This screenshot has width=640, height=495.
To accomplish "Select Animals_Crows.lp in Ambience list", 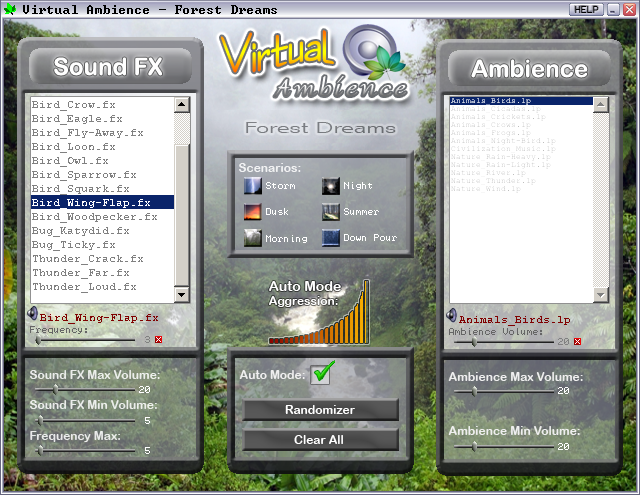I will 521,125.
